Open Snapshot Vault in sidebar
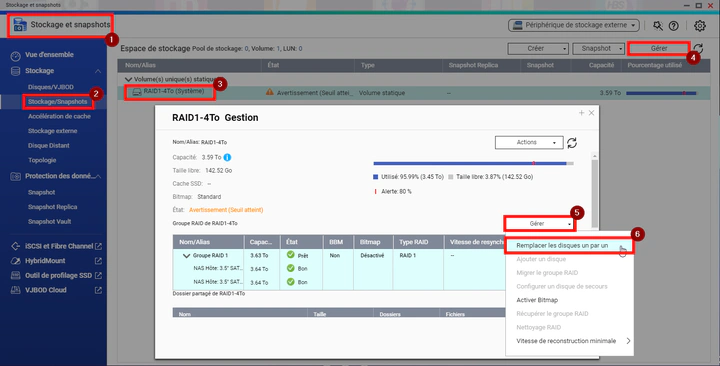 coord(49,222)
